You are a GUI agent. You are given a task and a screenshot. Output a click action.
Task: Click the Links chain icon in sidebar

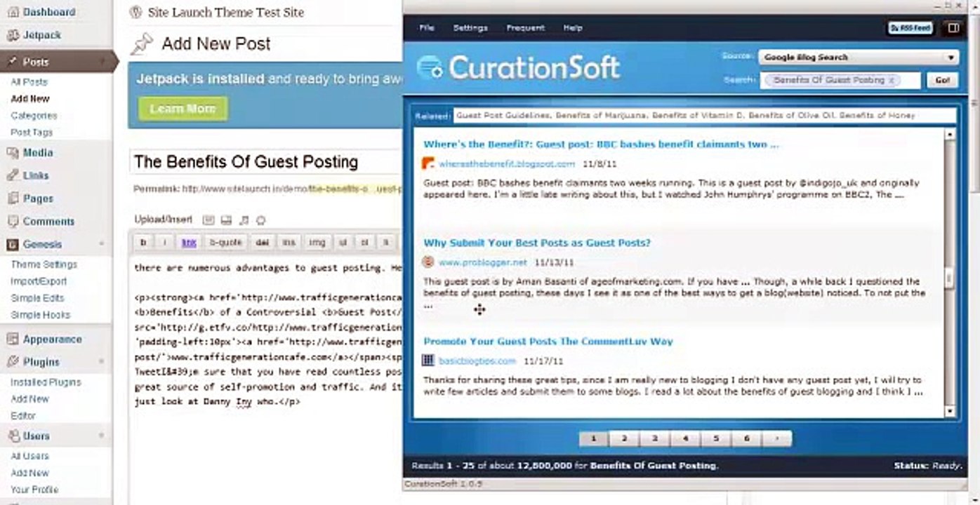pos(12,175)
